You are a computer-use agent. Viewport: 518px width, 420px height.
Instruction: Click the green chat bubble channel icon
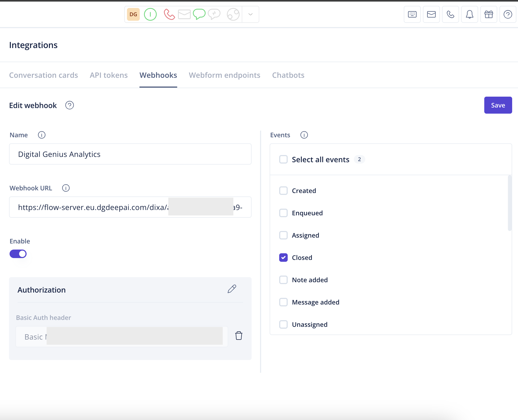(199, 14)
